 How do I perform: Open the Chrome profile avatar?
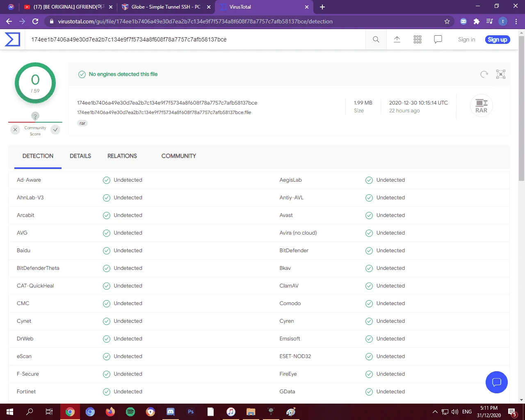click(503, 21)
